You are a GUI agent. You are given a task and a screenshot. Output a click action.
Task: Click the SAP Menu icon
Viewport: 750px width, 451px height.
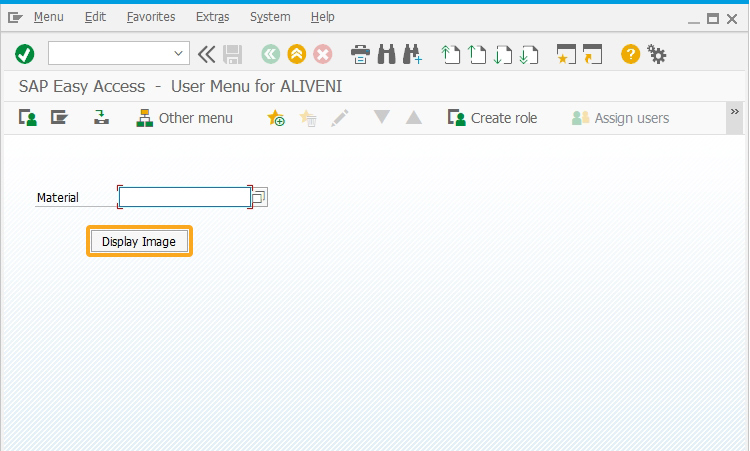59,118
